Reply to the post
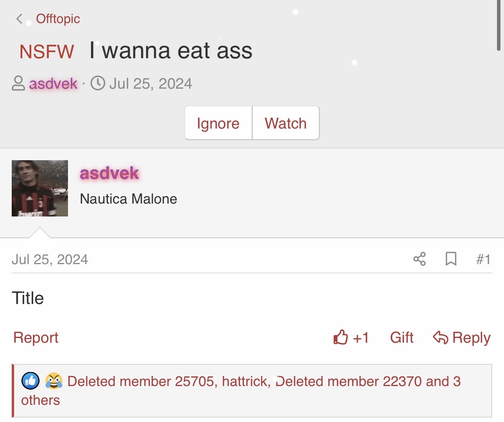 tap(462, 338)
